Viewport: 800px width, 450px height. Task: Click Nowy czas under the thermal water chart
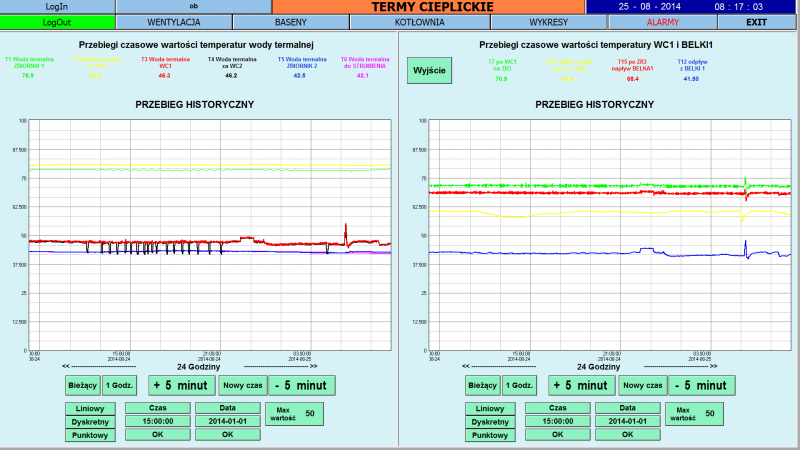pyautogui.click(x=242, y=385)
